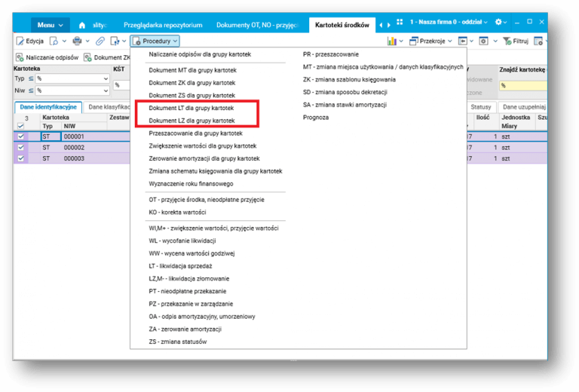Image resolution: width=579 pixels, height=392 pixels.
Task: Click the settings gear in the title bar
Action: (x=498, y=22)
